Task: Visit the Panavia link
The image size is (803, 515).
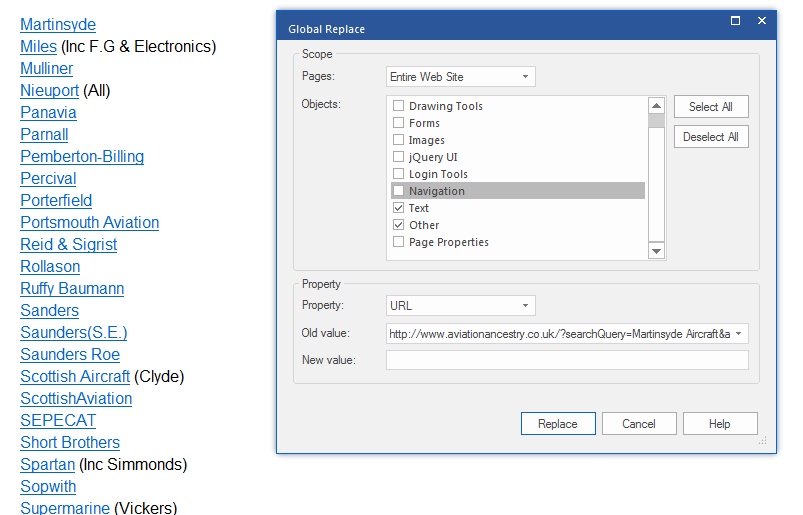Action: click(x=48, y=113)
